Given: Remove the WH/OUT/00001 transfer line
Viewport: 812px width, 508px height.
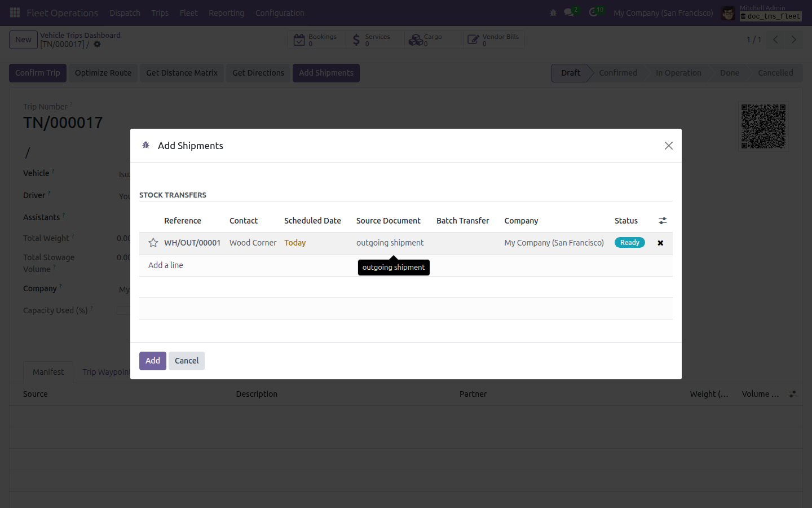Looking at the screenshot, I should point(660,243).
